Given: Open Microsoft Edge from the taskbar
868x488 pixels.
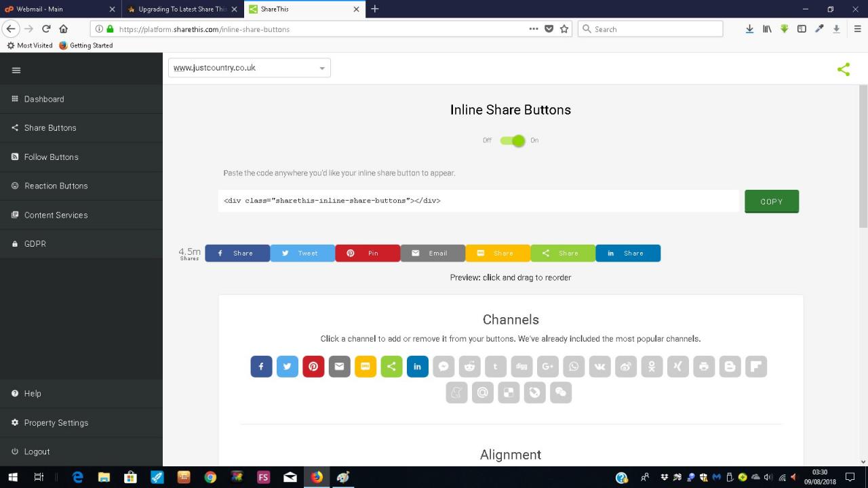Looking at the screenshot, I should (x=78, y=477).
